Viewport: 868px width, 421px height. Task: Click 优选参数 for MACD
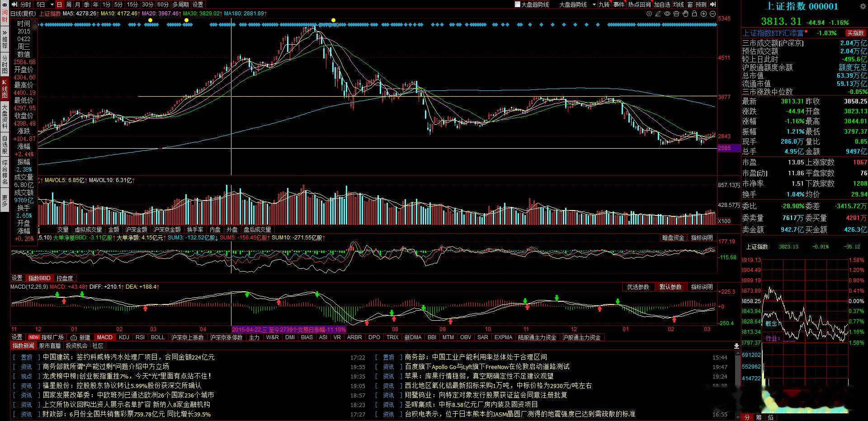(638, 287)
